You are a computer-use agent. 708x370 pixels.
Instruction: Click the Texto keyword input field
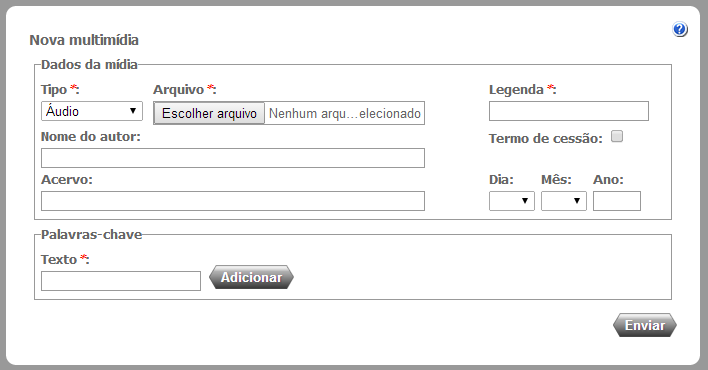tap(121, 281)
